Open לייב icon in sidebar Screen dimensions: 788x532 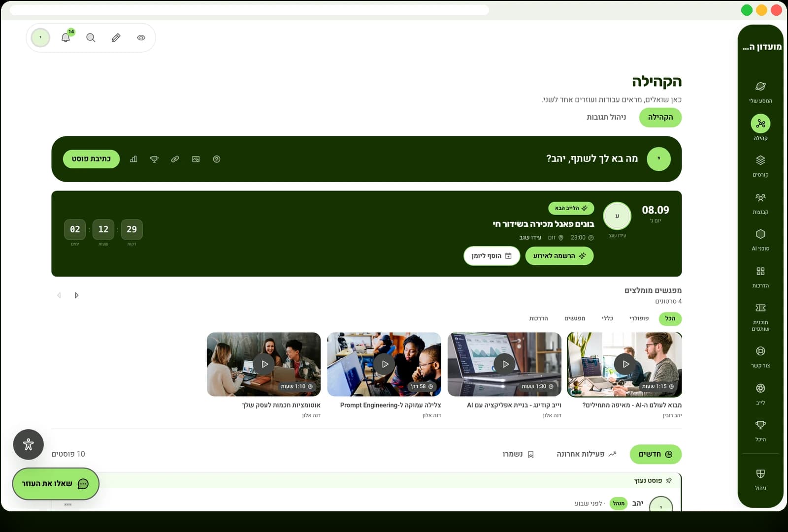(x=760, y=388)
